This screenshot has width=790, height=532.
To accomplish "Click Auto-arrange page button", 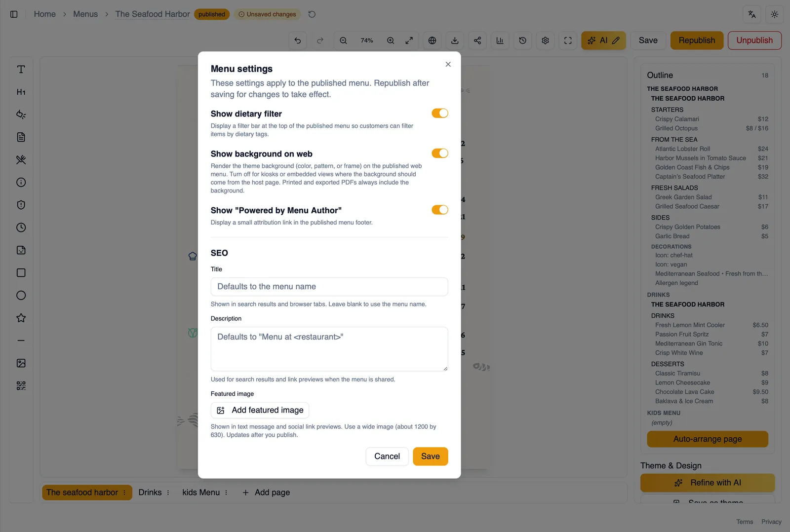I will [x=708, y=439].
